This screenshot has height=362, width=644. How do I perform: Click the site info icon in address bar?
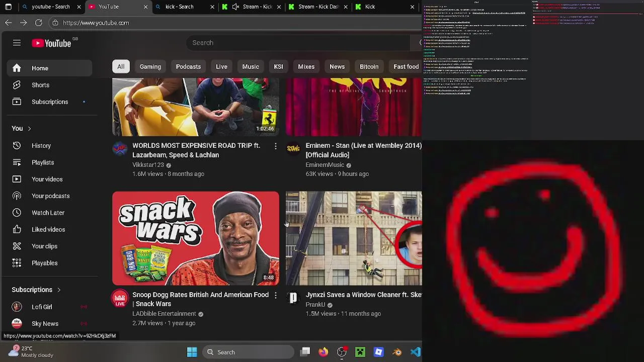click(x=55, y=23)
